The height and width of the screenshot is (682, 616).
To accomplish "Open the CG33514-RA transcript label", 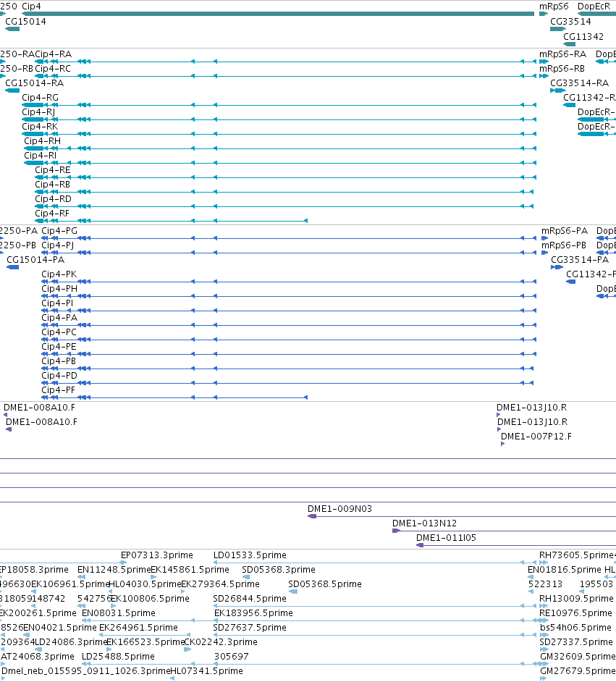I will pyautogui.click(x=580, y=83).
